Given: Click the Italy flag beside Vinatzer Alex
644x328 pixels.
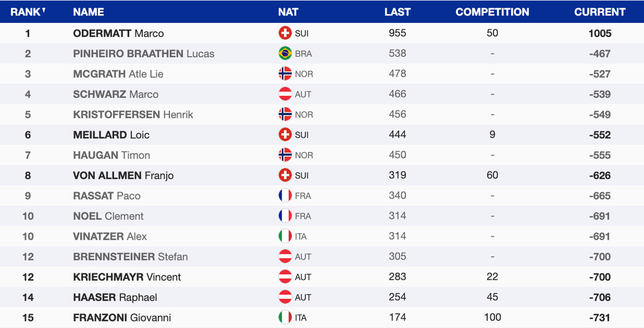Looking at the screenshot, I should 285,236.
